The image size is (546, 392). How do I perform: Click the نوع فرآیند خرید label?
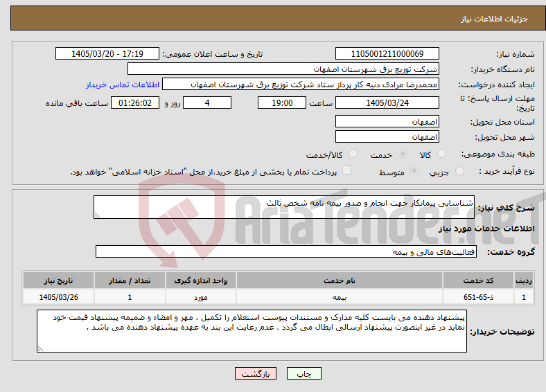[507, 171]
